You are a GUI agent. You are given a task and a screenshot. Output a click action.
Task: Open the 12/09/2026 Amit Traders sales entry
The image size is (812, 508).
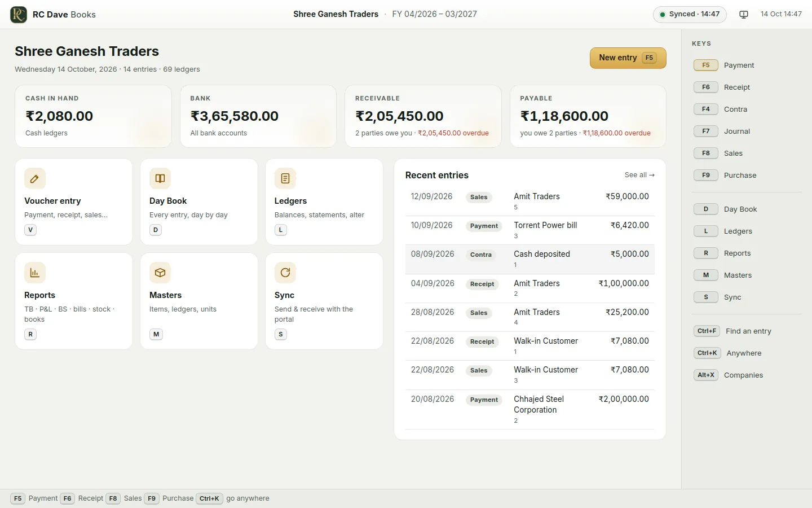click(530, 202)
